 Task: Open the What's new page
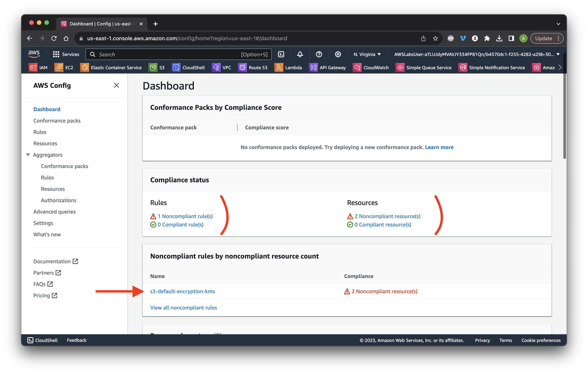tap(47, 235)
